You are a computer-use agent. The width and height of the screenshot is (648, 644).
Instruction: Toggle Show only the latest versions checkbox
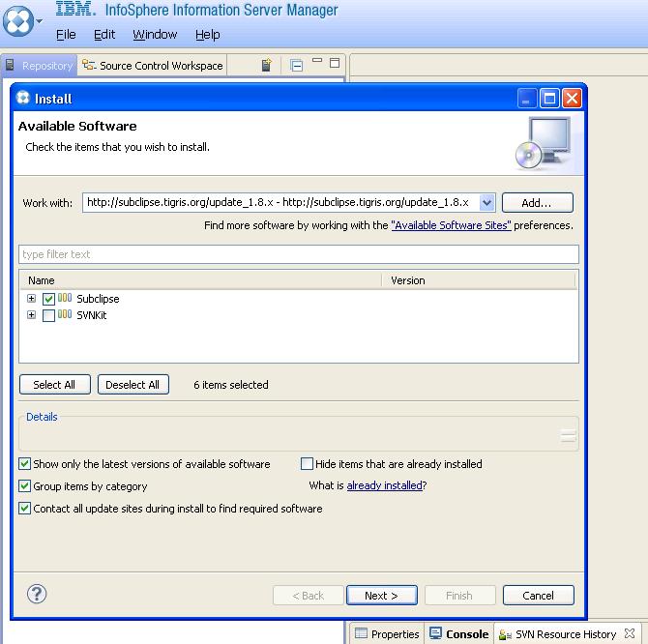[24, 463]
